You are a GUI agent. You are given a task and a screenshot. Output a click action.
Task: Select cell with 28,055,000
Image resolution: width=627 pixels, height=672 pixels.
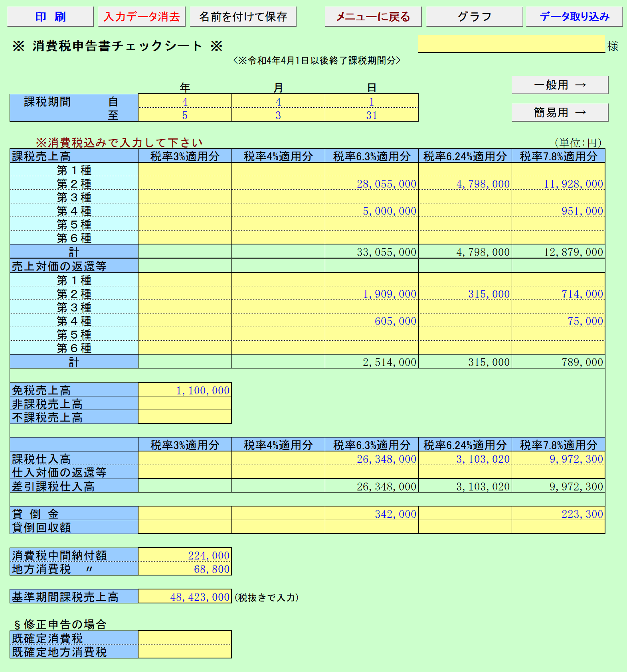372,183
